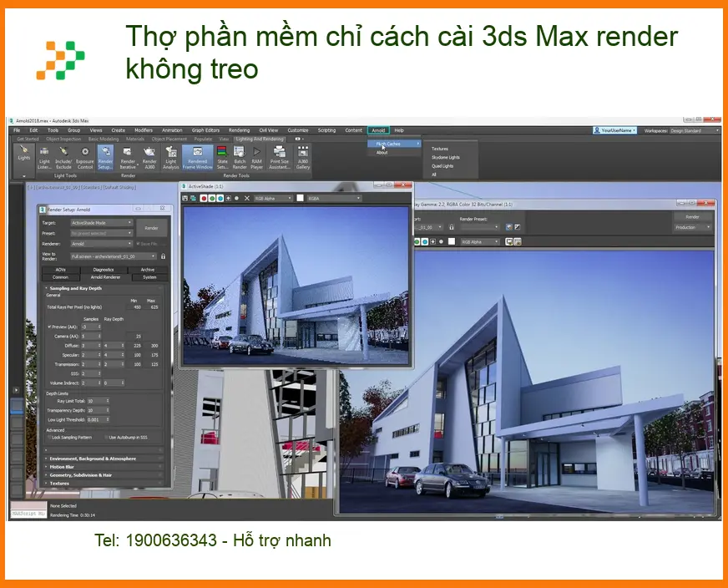Switch to the Common tab
728x588 pixels.
[60, 277]
